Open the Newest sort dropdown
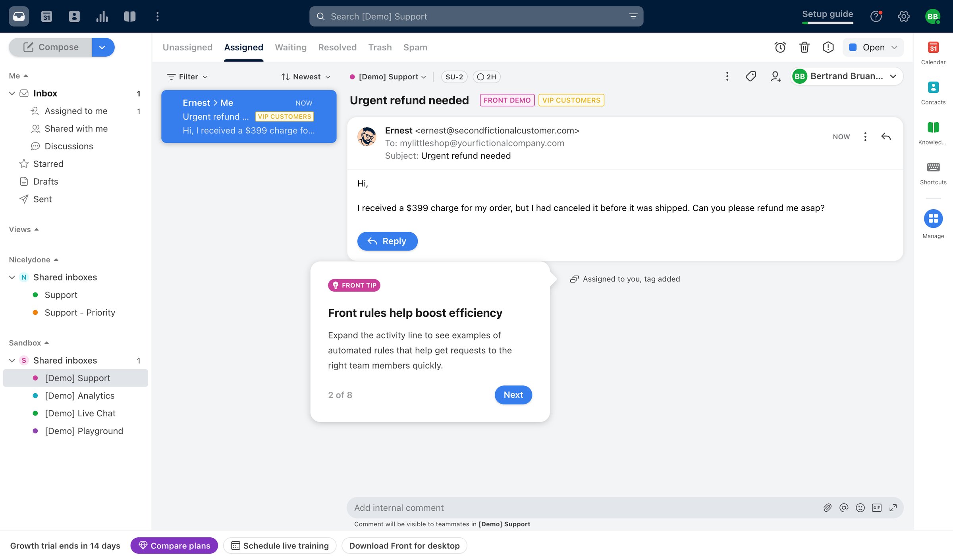The image size is (953, 560). tap(305, 77)
